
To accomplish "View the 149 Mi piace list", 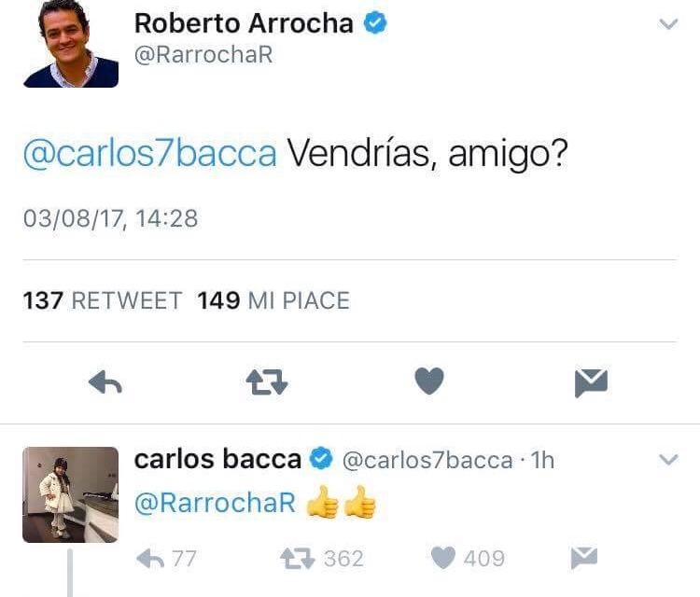I will coord(273,300).
